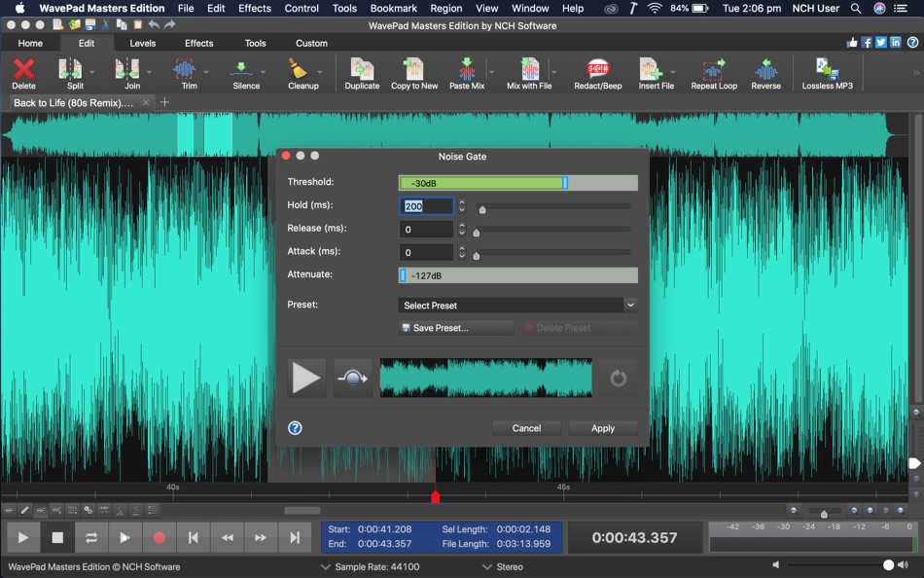924x578 pixels.
Task: Click the playback volume slider knob
Action: point(889,565)
